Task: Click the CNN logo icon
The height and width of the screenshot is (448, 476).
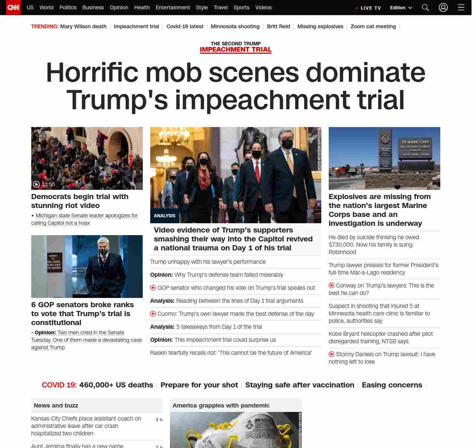Action: pos(13,7)
